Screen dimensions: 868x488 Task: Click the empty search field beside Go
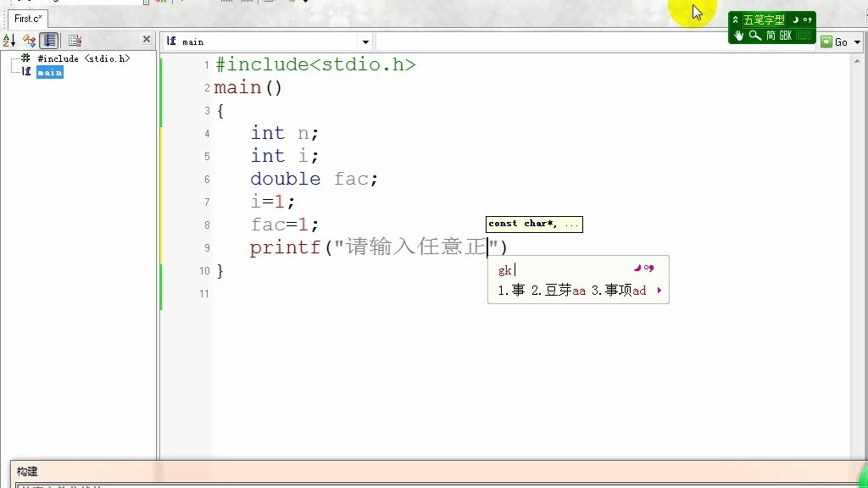pyautogui.click(x=596, y=42)
